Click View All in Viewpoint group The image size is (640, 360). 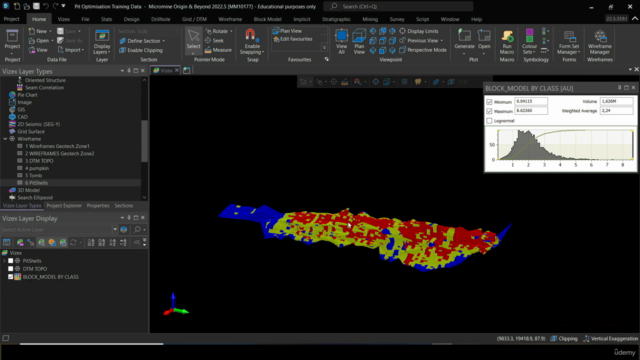tap(341, 42)
